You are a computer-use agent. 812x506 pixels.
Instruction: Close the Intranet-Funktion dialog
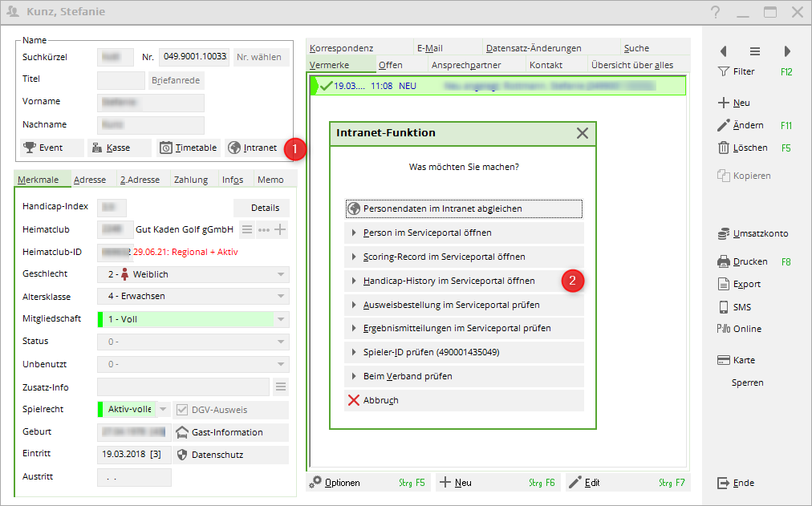583,133
